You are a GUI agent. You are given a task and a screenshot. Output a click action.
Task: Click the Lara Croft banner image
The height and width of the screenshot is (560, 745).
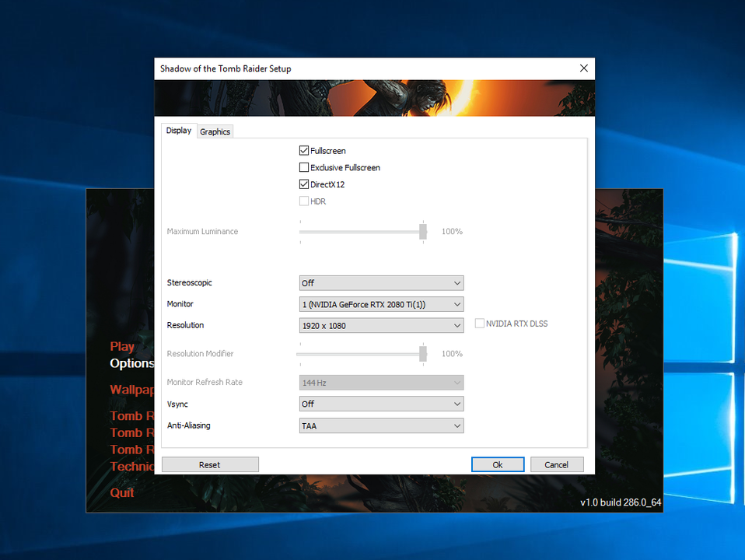374,98
